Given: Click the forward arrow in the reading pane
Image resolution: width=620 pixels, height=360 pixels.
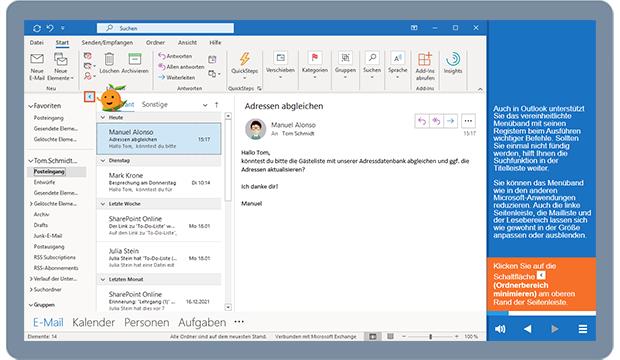Looking at the screenshot, I should pyautogui.click(x=450, y=121).
